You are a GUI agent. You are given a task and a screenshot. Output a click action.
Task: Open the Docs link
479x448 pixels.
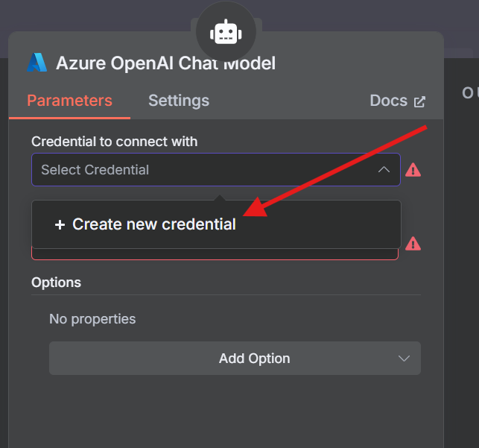point(389,101)
